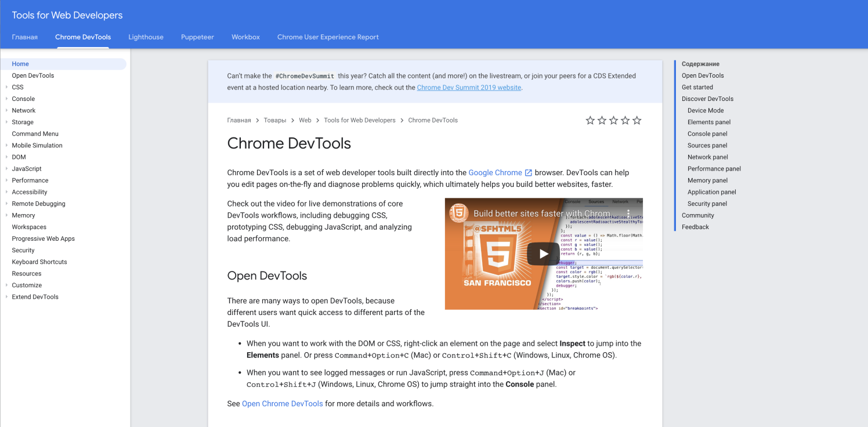Expand the Remote Debugging section
Screen dimensions: 868x427
pyautogui.click(x=6, y=203)
